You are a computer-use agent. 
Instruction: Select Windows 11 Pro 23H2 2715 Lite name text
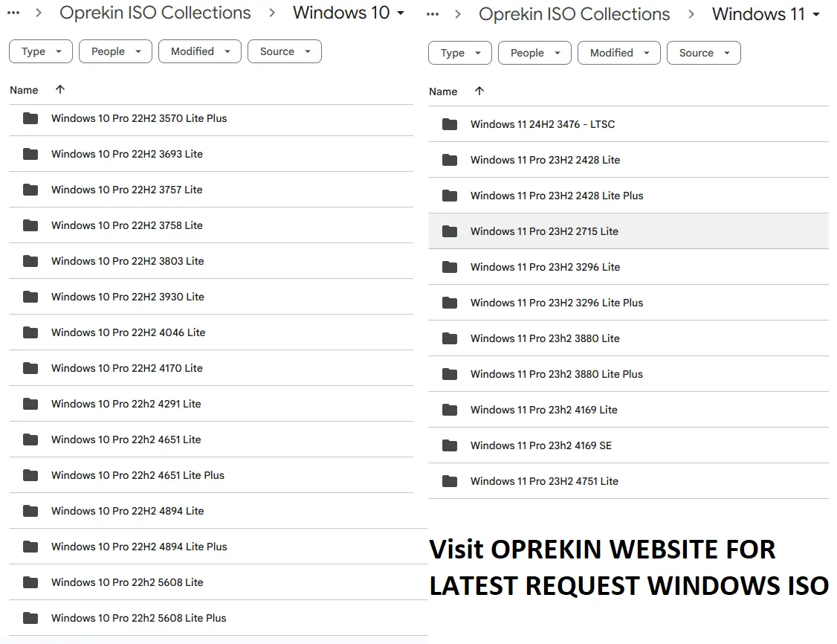pos(544,231)
